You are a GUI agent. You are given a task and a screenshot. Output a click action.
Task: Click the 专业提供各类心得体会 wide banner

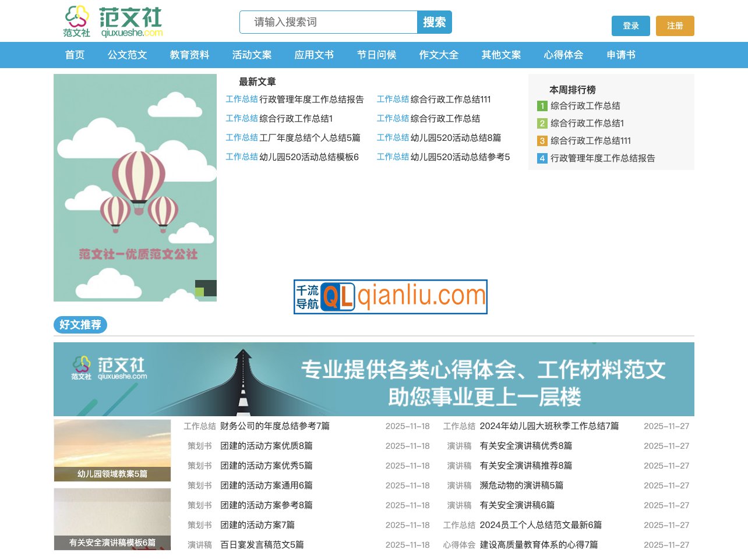pyautogui.click(x=374, y=379)
